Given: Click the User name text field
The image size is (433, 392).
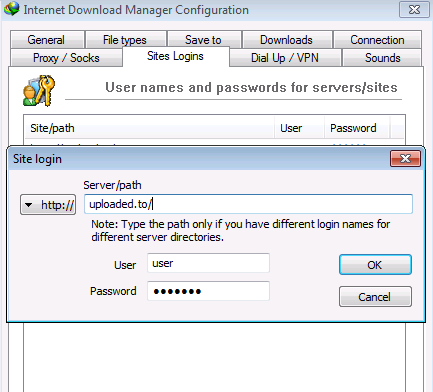Looking at the screenshot, I should pos(208,263).
